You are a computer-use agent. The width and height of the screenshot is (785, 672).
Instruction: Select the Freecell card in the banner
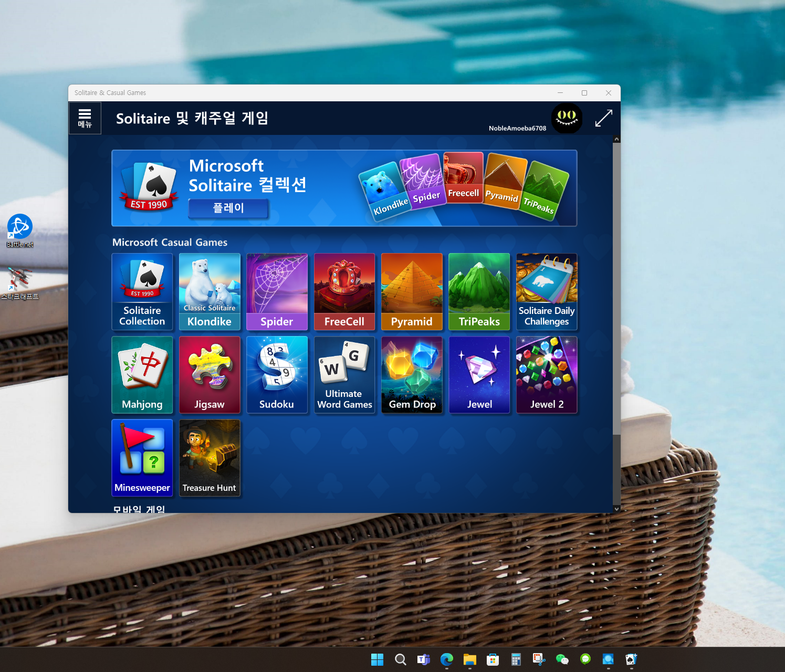pyautogui.click(x=463, y=178)
